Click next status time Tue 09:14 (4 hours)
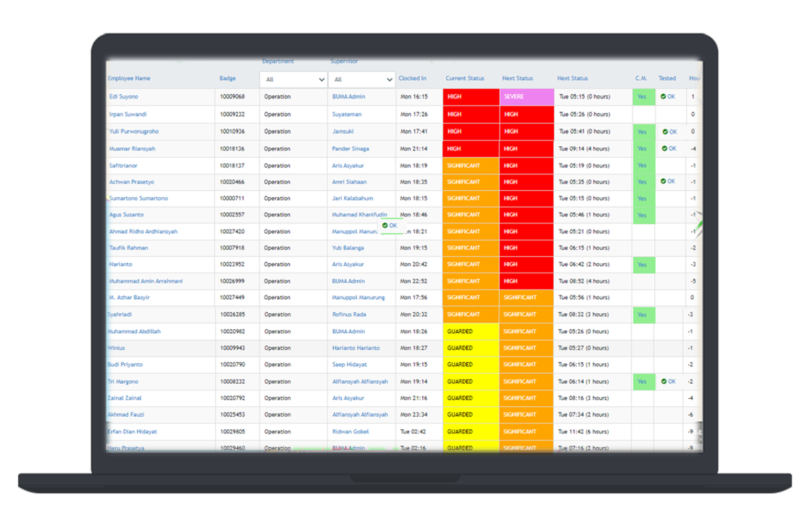This screenshot has height=521, width=812. pos(584,149)
